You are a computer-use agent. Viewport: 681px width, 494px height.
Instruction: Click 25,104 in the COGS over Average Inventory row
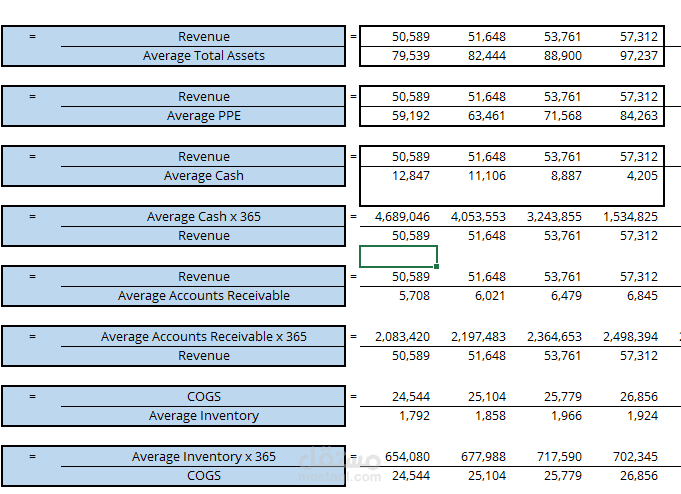[x=487, y=396]
